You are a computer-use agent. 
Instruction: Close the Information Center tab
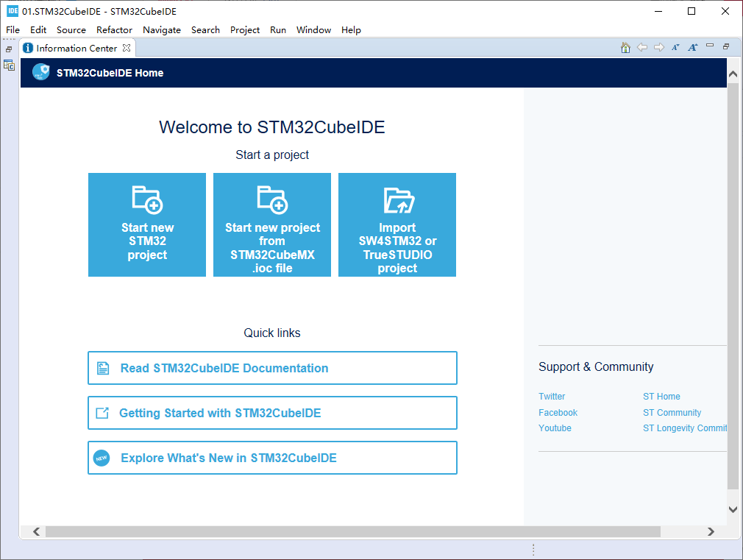click(x=127, y=48)
